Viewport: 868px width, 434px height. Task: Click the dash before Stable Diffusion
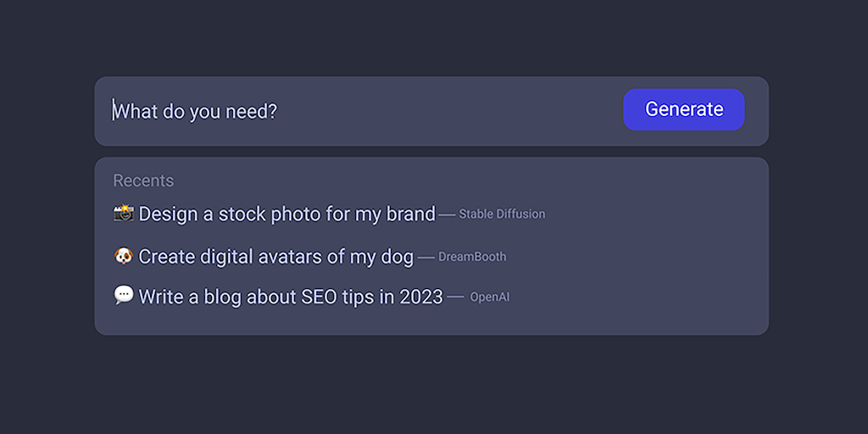(x=447, y=214)
